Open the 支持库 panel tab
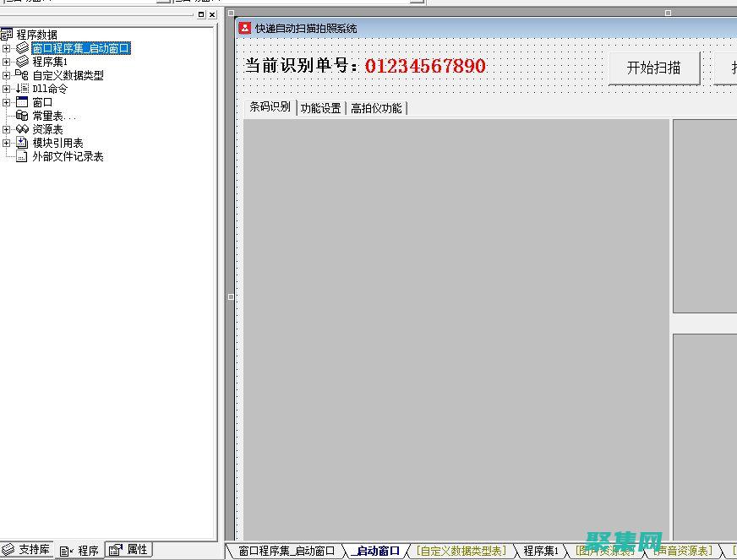This screenshot has width=737, height=560. pyautogui.click(x=27, y=550)
